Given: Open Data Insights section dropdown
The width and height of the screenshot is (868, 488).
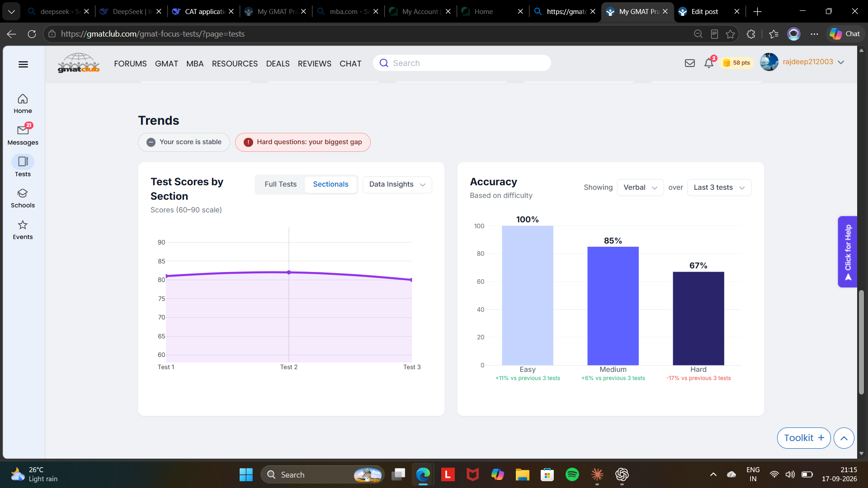Looking at the screenshot, I should click(x=397, y=184).
